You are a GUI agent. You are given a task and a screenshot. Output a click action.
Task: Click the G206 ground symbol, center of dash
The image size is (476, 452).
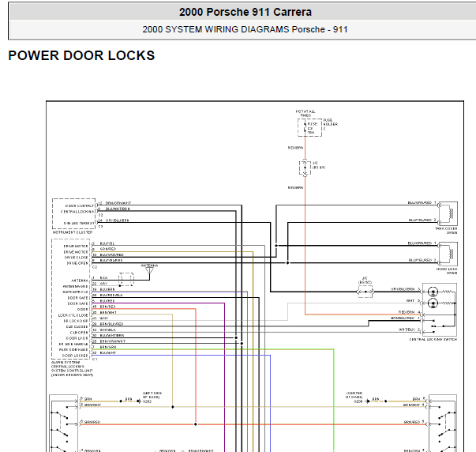[x=368, y=401]
